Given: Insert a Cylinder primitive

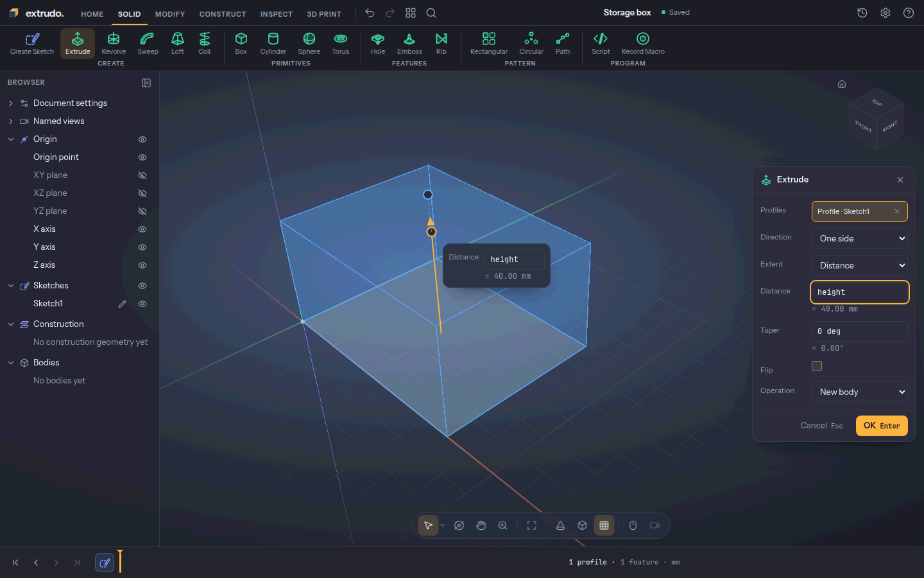Looking at the screenshot, I should pyautogui.click(x=273, y=44).
